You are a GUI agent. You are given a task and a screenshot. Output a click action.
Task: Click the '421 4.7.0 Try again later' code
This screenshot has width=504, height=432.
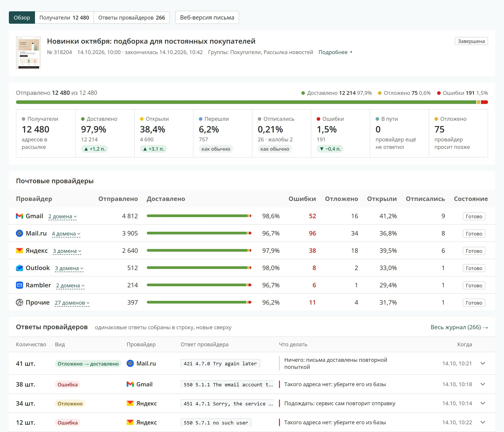(220, 364)
